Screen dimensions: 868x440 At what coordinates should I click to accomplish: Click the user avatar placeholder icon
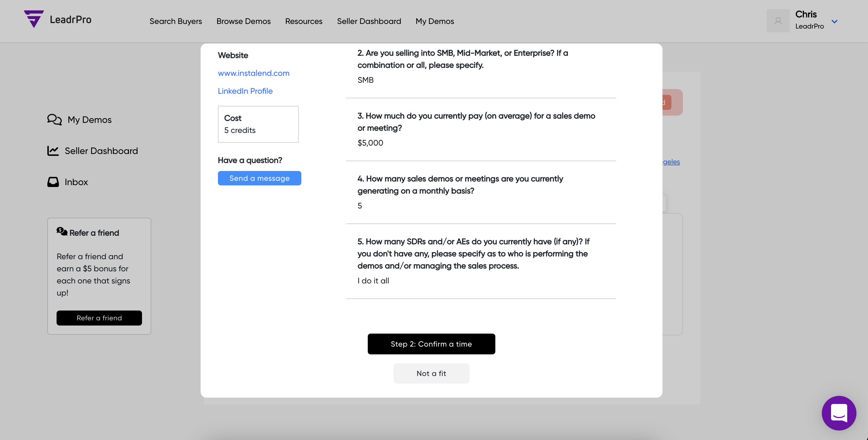pos(778,21)
